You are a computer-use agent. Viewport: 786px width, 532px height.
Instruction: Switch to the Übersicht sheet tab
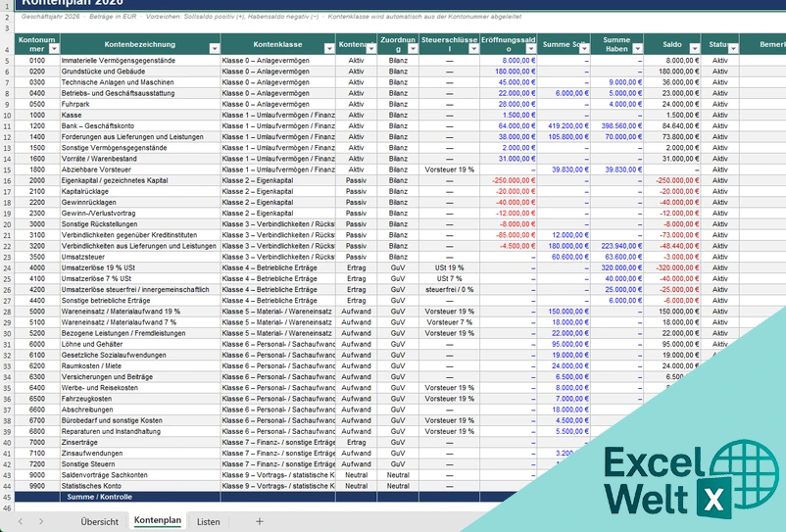point(99,521)
